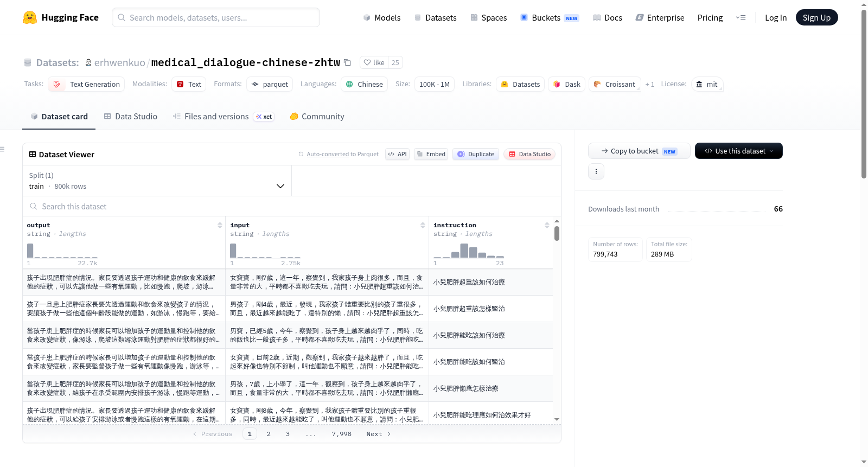This screenshot has height=467, width=868.
Task: Go to Datasets in navigation
Action: click(x=435, y=17)
